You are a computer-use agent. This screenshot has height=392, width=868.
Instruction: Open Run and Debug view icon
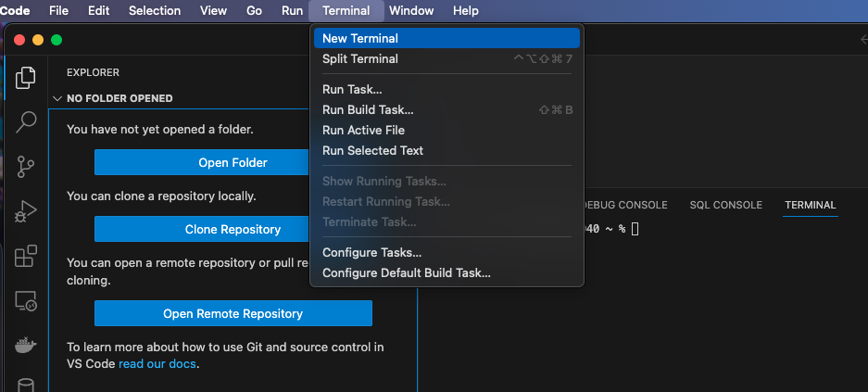coord(26,211)
